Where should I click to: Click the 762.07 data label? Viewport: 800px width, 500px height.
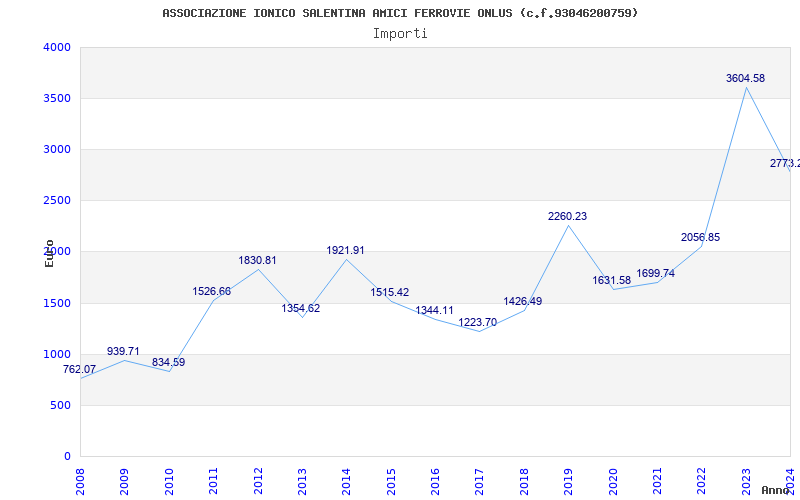pyautogui.click(x=80, y=369)
